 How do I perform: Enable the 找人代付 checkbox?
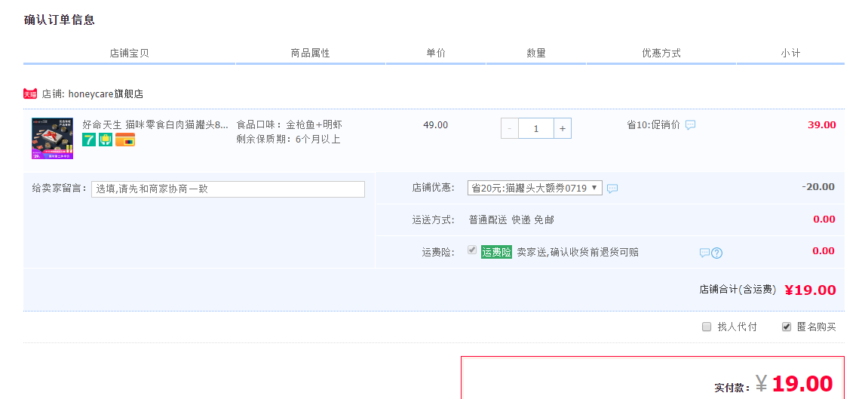[707, 327]
